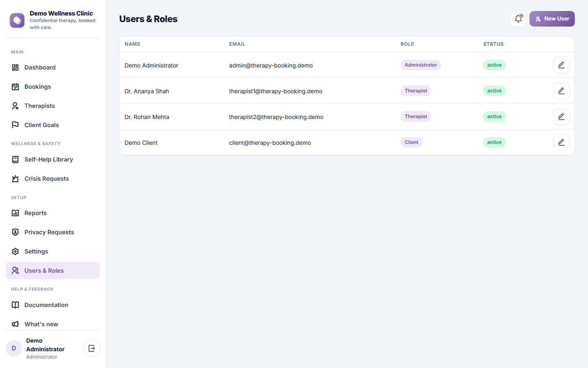This screenshot has width=588, height=368.
Task: Click the Crisis Requests siren icon
Action: 16,179
